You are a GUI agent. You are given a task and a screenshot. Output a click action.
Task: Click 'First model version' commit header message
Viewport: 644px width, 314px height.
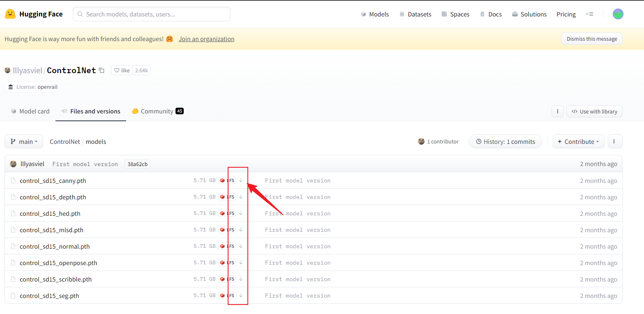(x=85, y=164)
